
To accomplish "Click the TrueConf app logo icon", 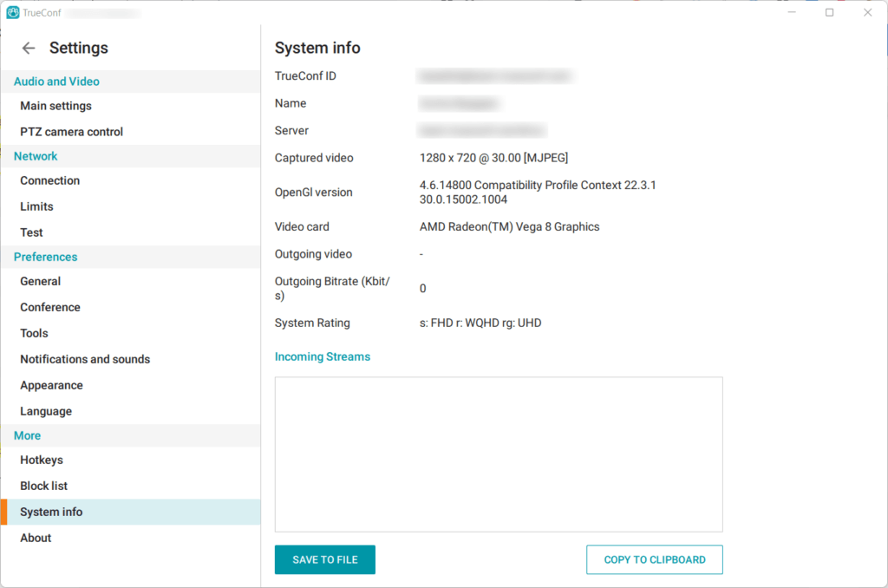I will pyautogui.click(x=13, y=13).
